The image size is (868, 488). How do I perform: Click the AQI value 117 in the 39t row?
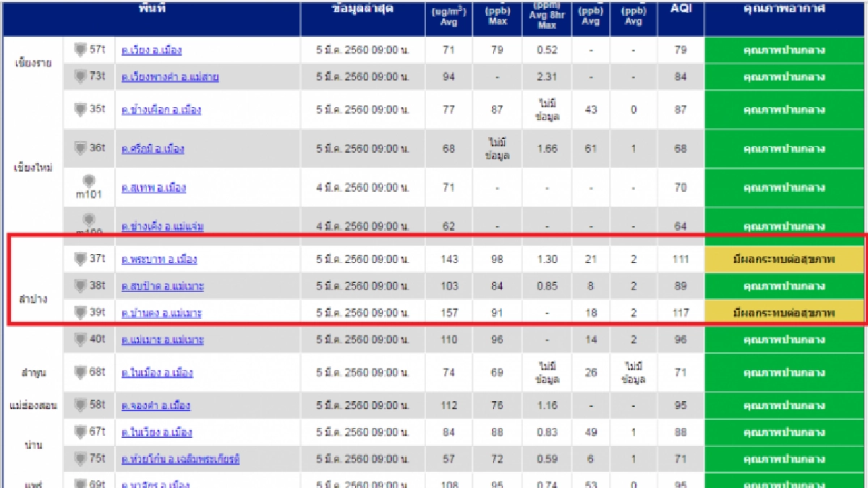[680, 313]
